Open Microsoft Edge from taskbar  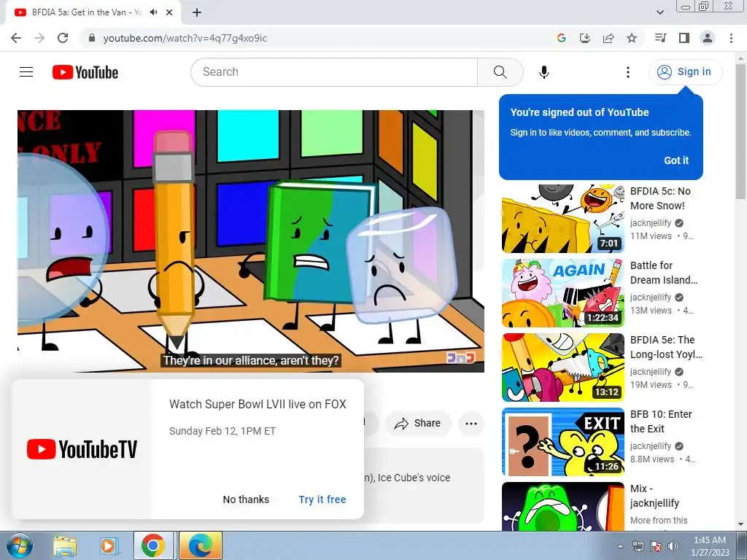pyautogui.click(x=200, y=546)
